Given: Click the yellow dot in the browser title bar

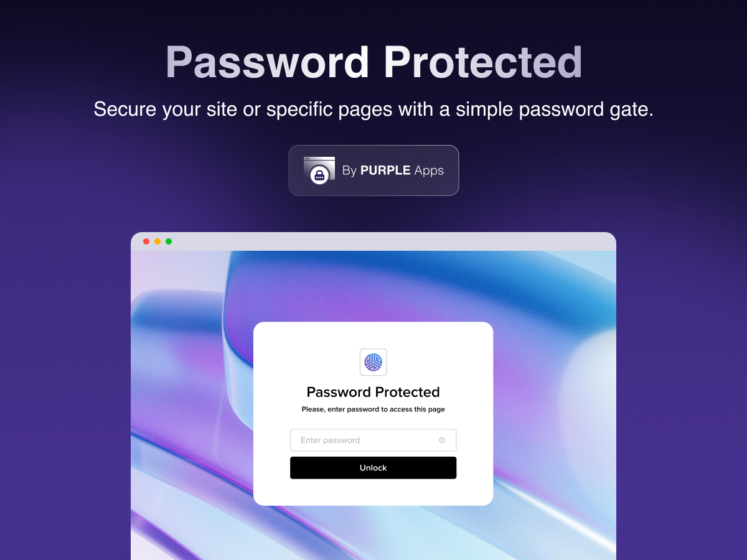Looking at the screenshot, I should click(x=157, y=241).
